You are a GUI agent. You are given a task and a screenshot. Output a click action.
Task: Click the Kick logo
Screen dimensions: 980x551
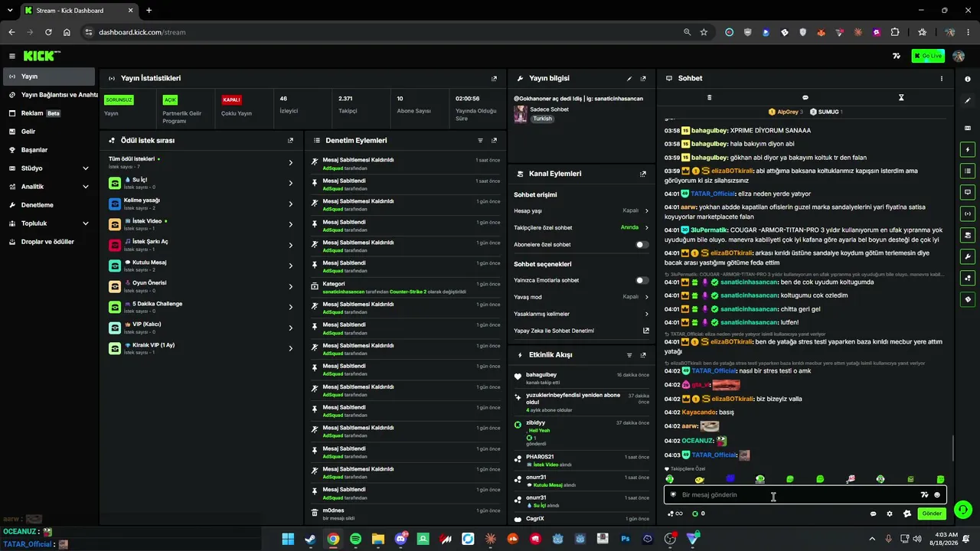tap(41, 56)
